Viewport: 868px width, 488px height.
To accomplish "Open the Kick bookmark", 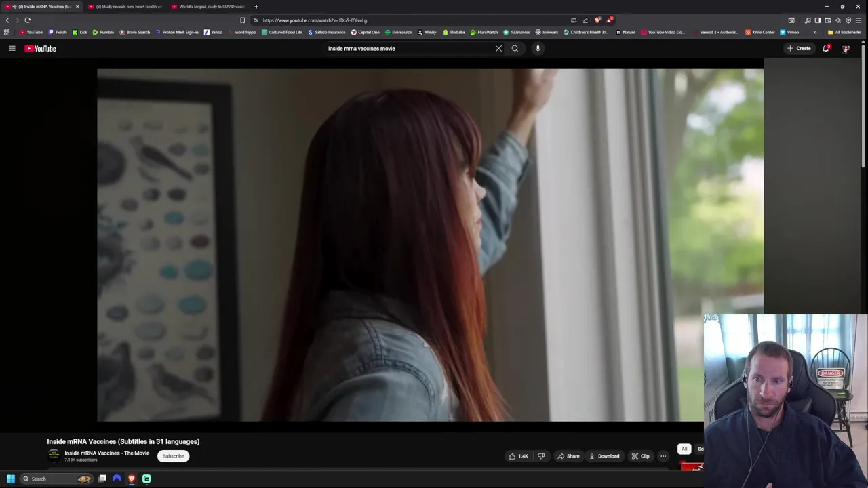I will [x=80, y=32].
